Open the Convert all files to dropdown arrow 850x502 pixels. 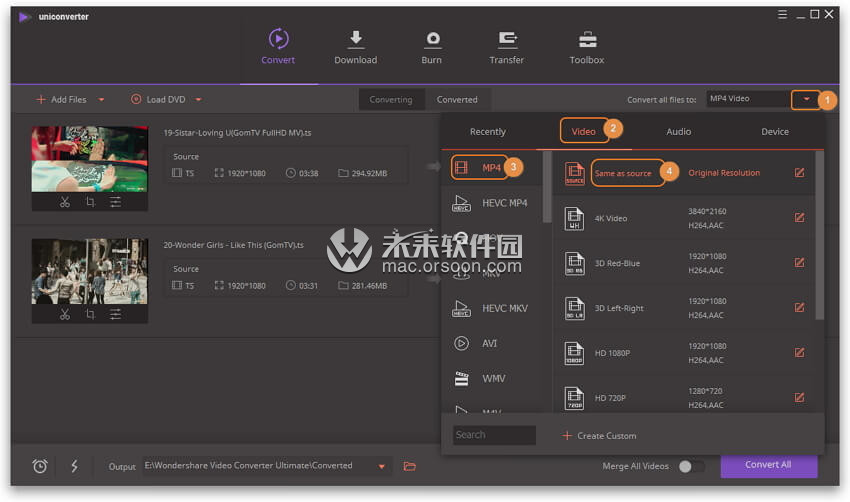[806, 99]
